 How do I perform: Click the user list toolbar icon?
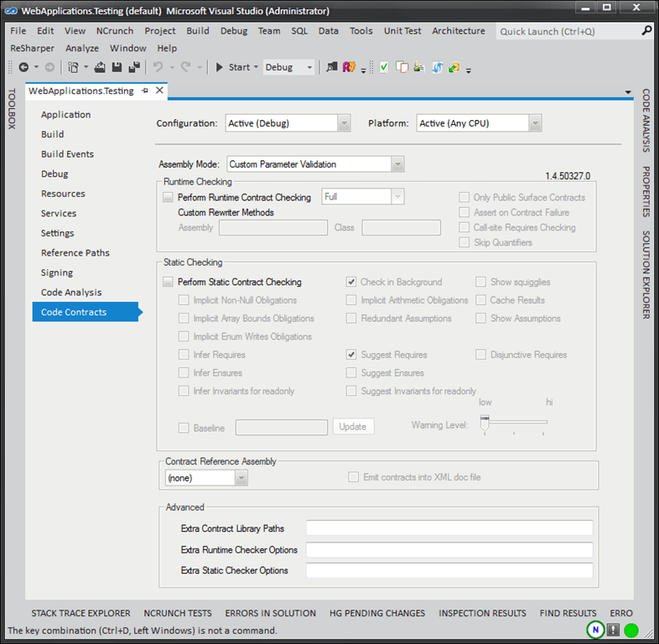pos(419,67)
